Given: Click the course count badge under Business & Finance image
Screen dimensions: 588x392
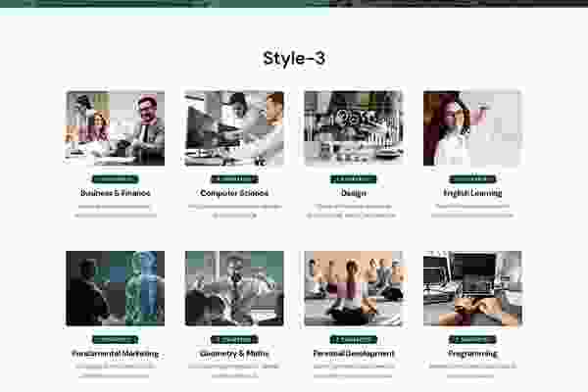Looking at the screenshot, I should (x=115, y=179).
